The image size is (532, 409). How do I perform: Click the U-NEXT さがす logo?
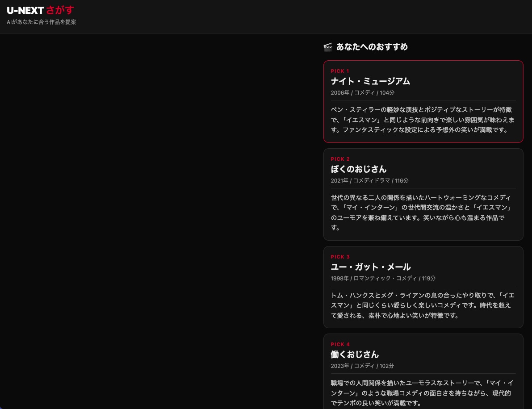[40, 10]
